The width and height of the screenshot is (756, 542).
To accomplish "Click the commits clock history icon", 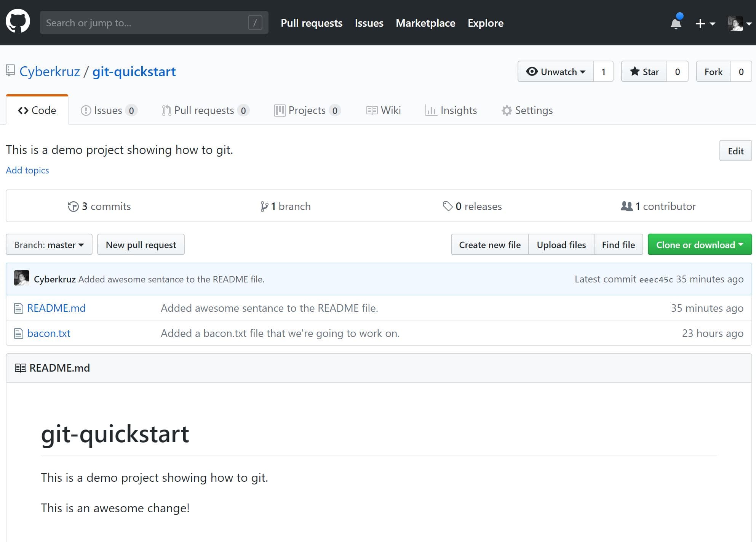I will pos(73,207).
